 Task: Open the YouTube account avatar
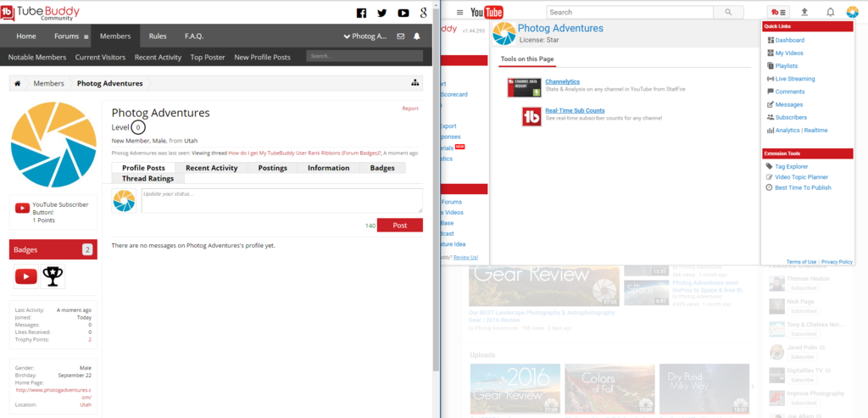(852, 12)
